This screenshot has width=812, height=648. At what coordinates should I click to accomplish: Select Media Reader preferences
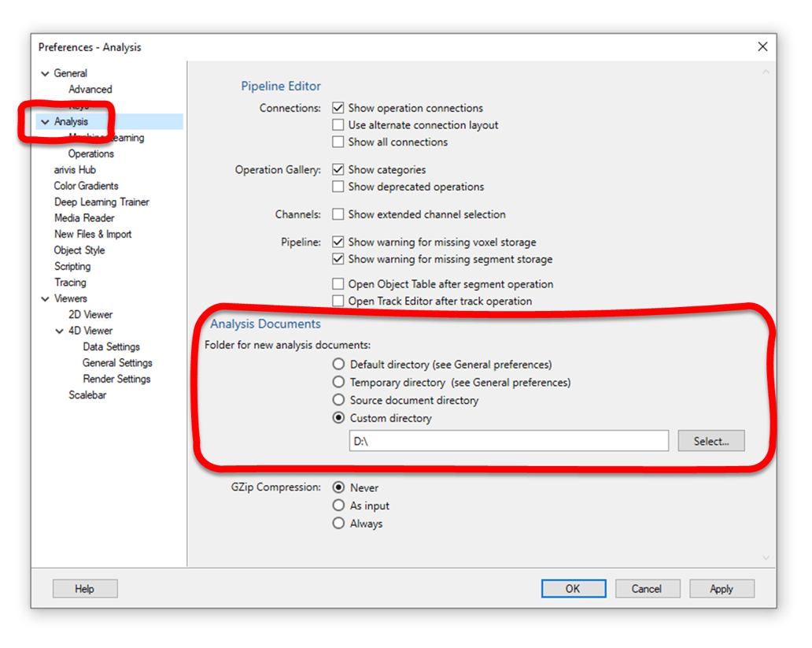[83, 217]
